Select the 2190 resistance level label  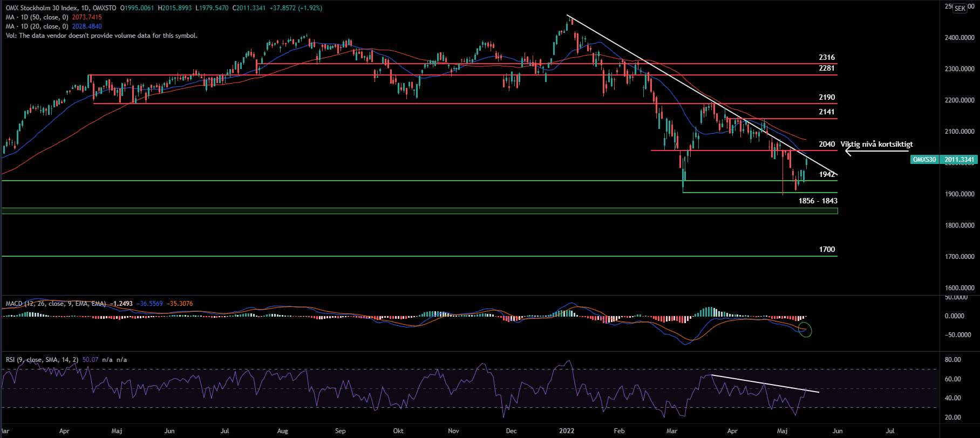[x=826, y=97]
